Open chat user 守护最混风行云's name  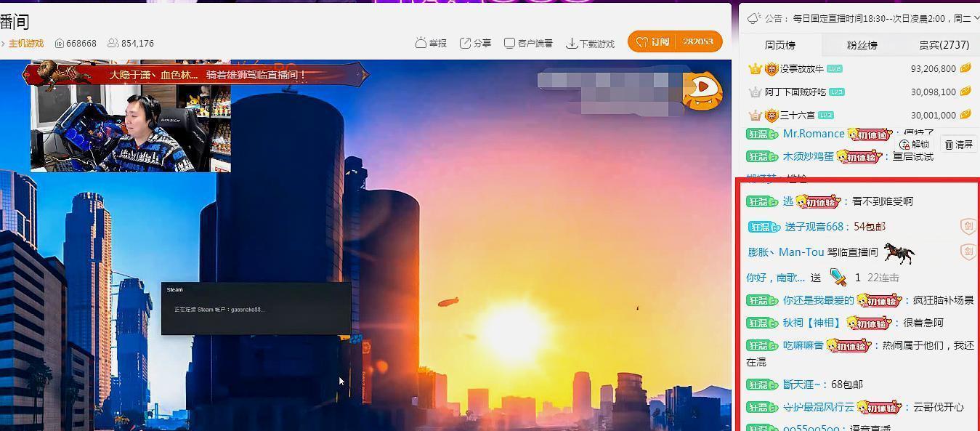coord(819,407)
